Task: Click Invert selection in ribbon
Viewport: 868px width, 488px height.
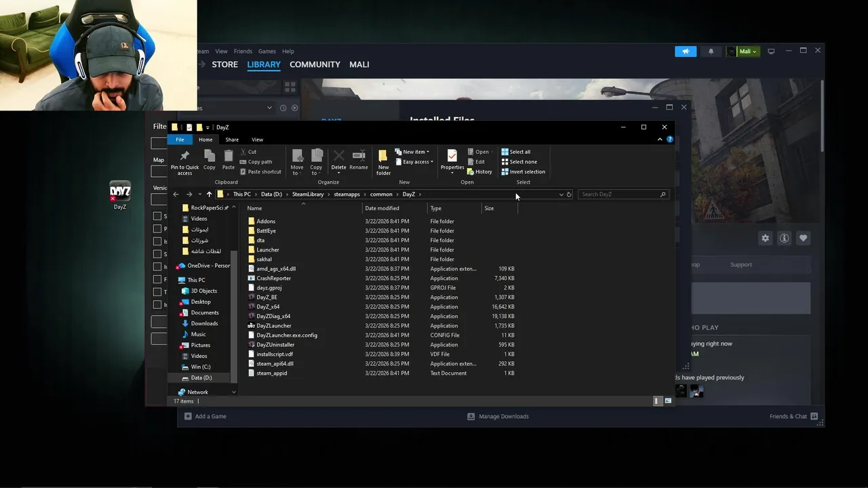Action: (523, 171)
